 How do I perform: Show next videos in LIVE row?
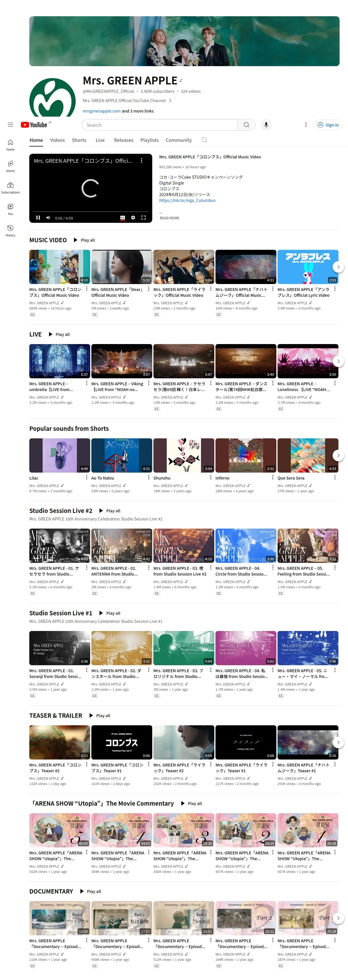338,361
